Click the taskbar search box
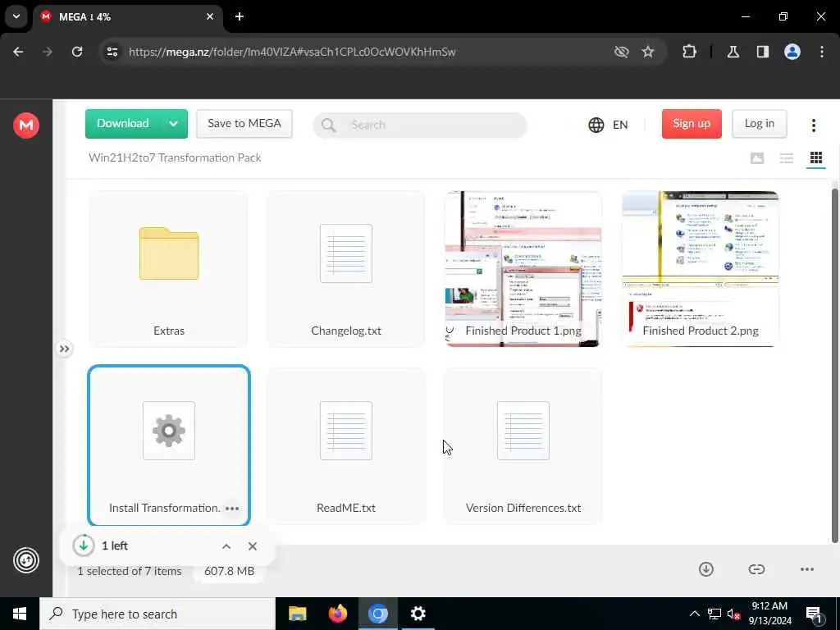 tap(157, 614)
